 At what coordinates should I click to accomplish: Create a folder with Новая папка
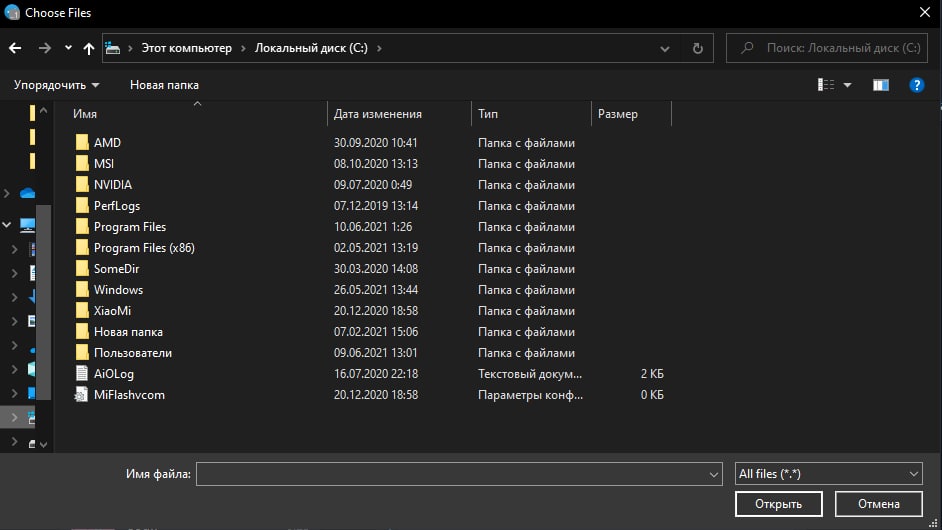click(x=164, y=85)
